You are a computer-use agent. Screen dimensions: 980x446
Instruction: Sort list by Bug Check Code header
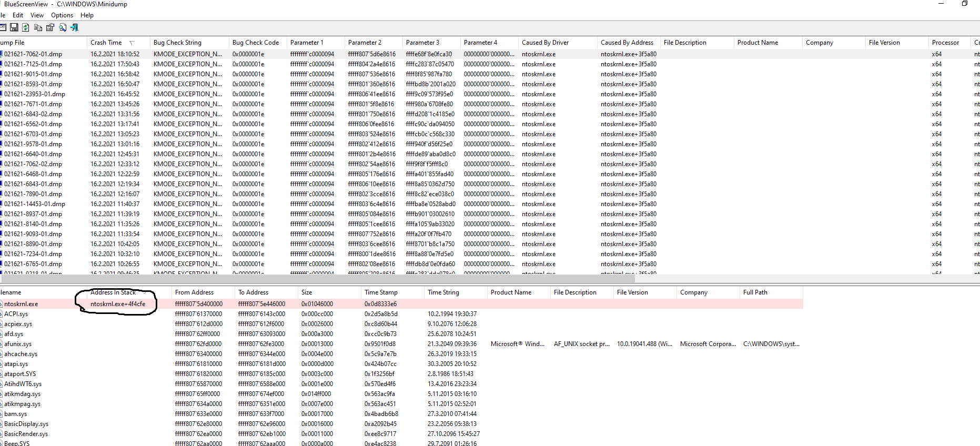(x=256, y=43)
